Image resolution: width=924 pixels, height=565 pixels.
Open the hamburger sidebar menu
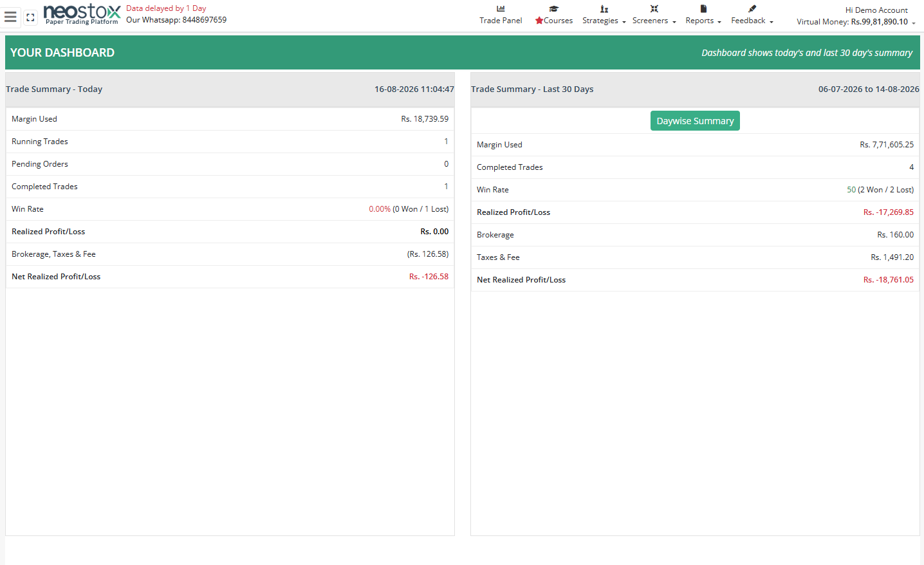[10, 17]
